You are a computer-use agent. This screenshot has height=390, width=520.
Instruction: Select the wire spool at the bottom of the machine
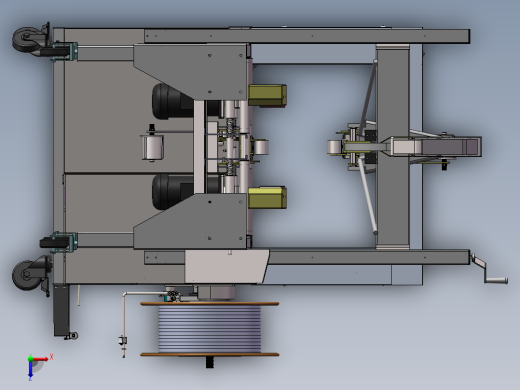tap(209, 329)
